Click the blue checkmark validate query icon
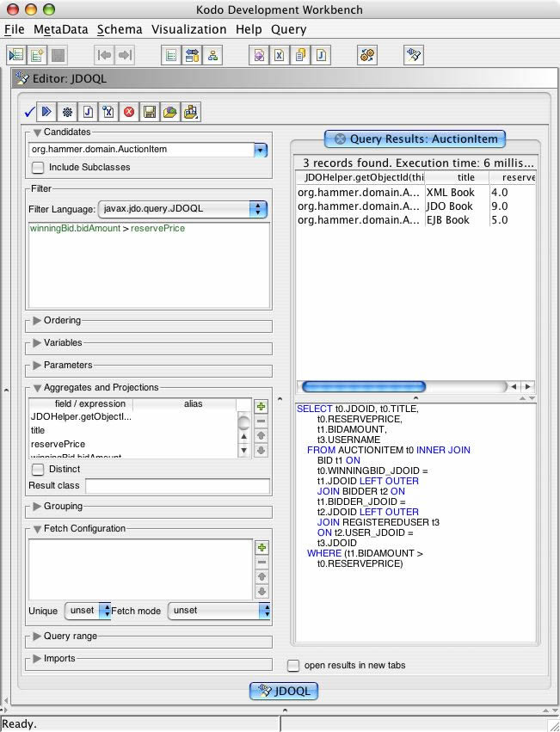This screenshot has height=732, width=560. (x=29, y=111)
